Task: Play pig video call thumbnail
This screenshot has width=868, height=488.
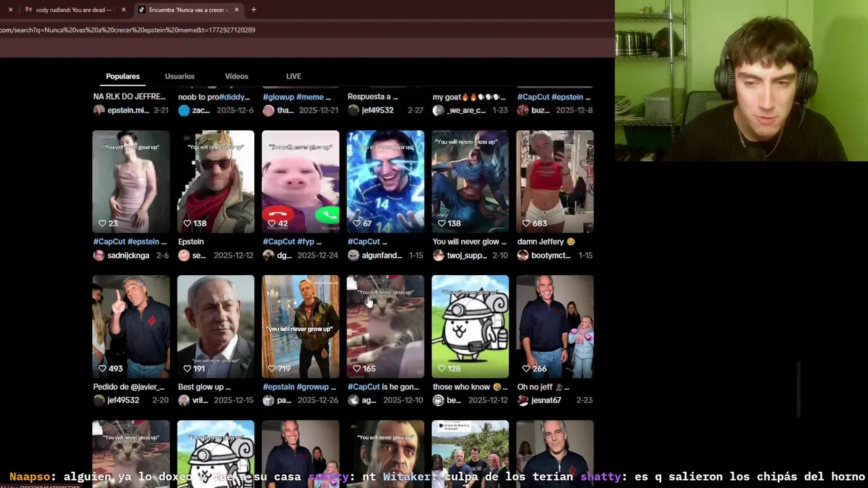Action: tap(300, 181)
